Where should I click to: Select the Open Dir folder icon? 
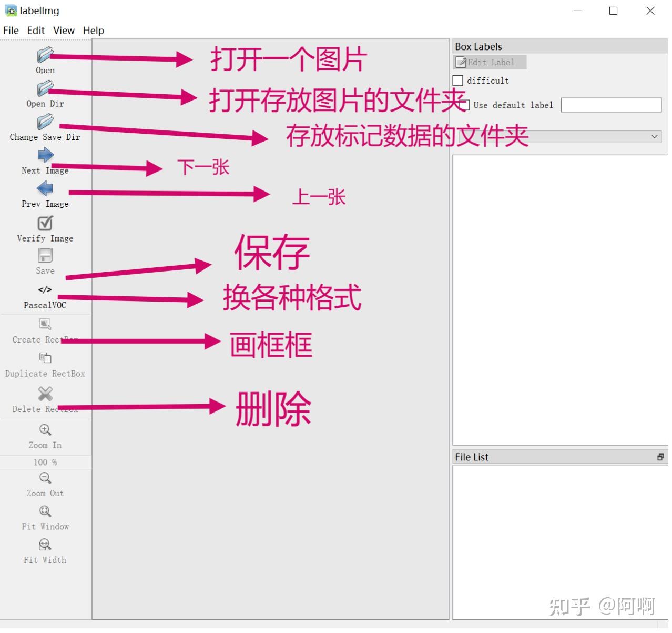pos(45,88)
